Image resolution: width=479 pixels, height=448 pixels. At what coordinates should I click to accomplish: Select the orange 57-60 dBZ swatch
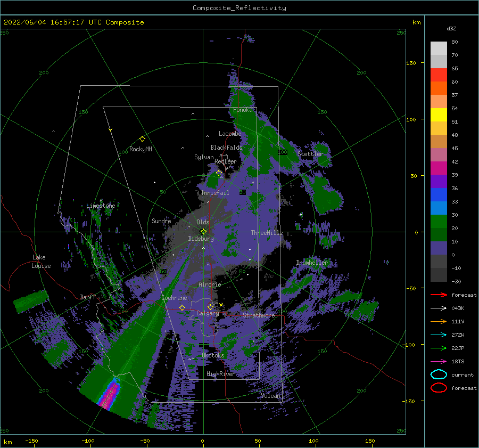coord(439,88)
